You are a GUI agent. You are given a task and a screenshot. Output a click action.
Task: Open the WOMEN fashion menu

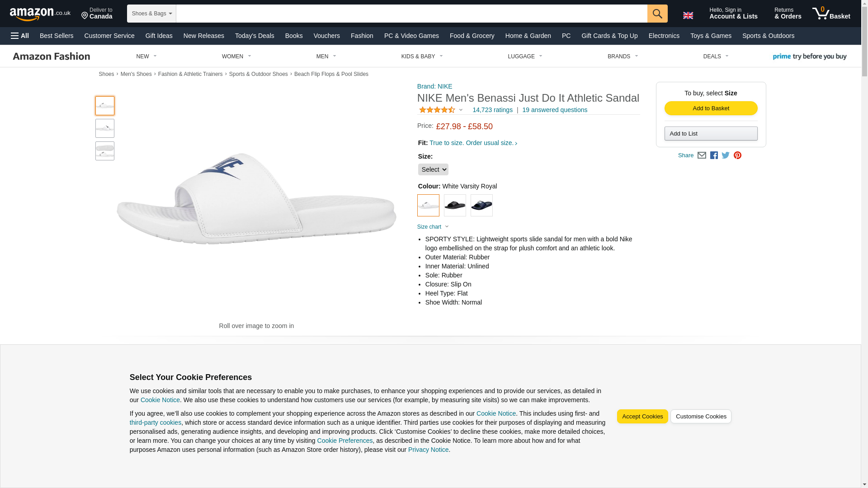pos(236,56)
